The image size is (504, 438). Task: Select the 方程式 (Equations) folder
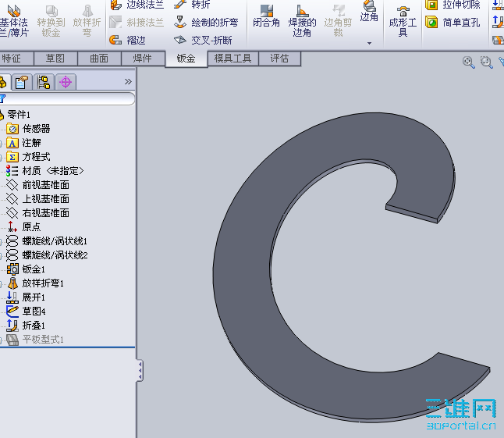[x=28, y=157]
